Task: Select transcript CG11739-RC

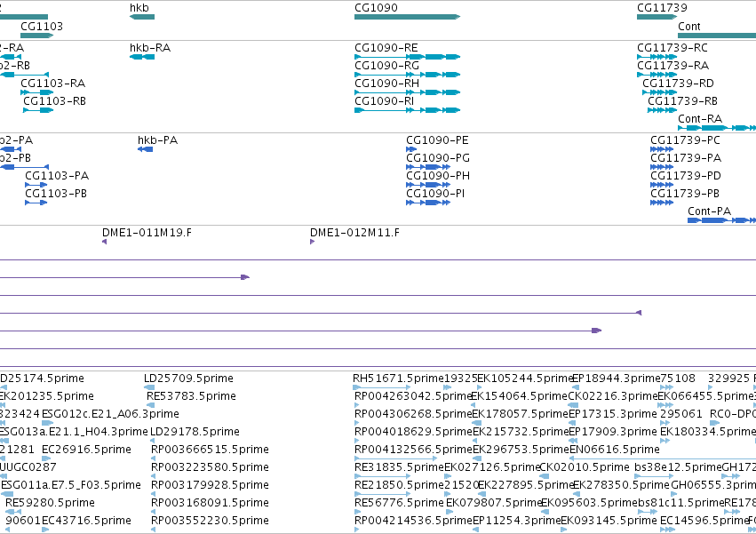Action: click(x=657, y=57)
